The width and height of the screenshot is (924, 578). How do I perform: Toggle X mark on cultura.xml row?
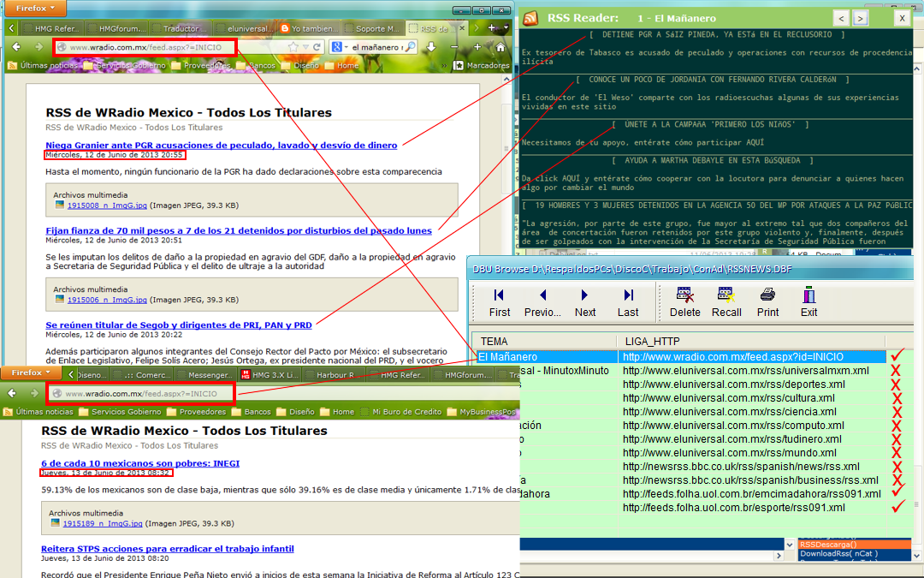[896, 397]
